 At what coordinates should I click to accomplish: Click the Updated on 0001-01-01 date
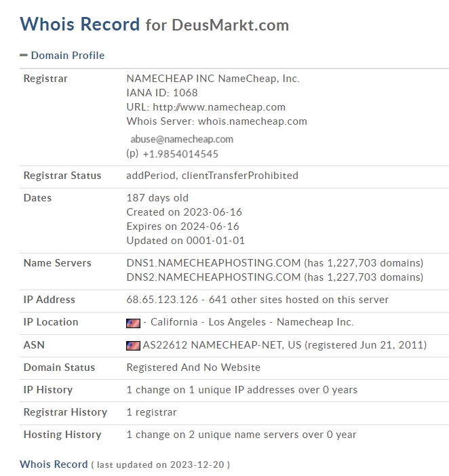coord(185,241)
